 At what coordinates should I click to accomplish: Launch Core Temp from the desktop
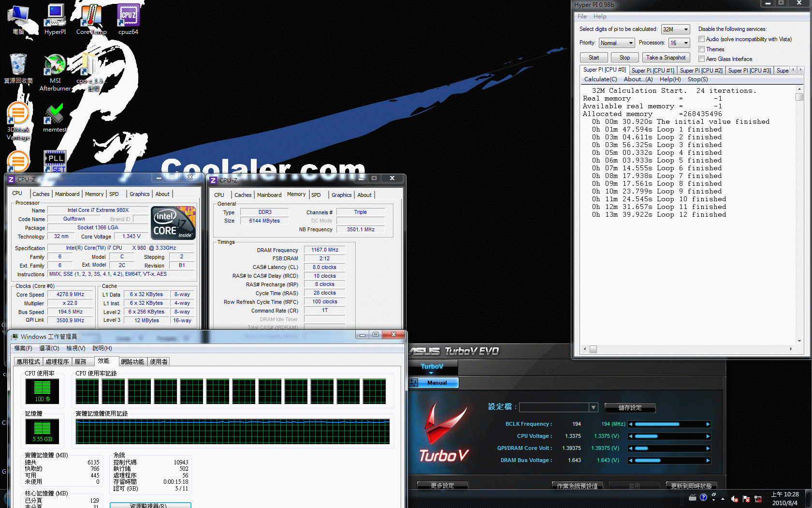click(91, 19)
